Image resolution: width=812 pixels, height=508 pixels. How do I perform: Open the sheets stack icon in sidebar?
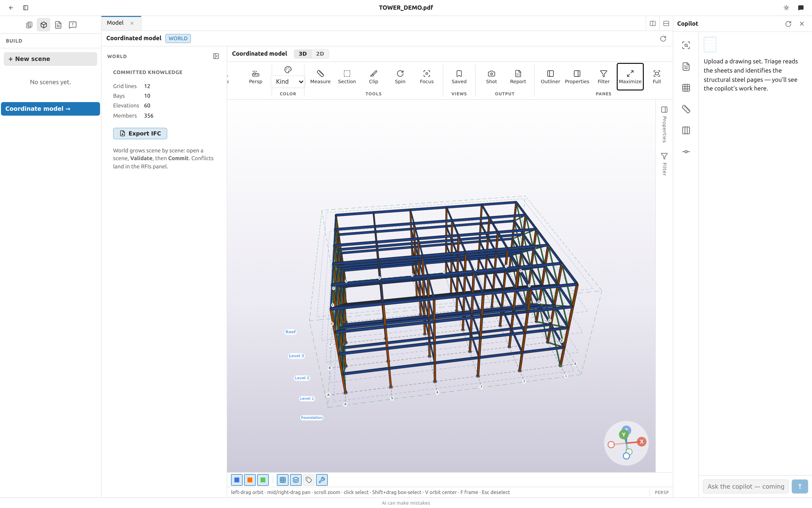[x=29, y=25]
